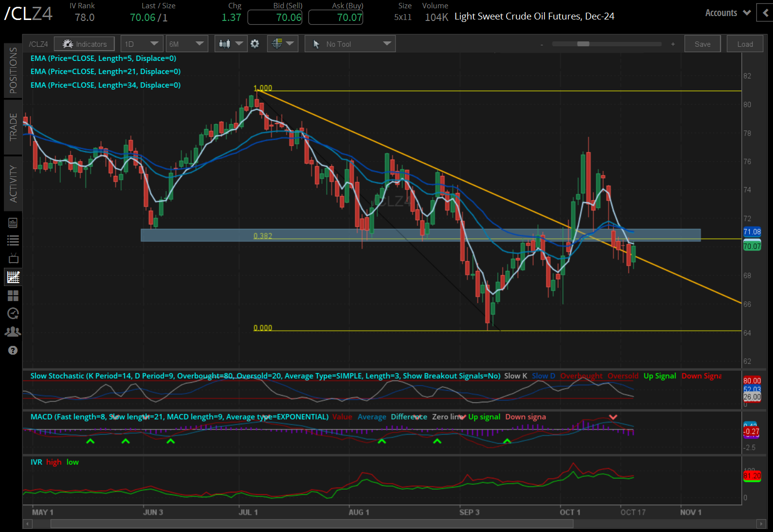Open the chart settings gear

255,44
